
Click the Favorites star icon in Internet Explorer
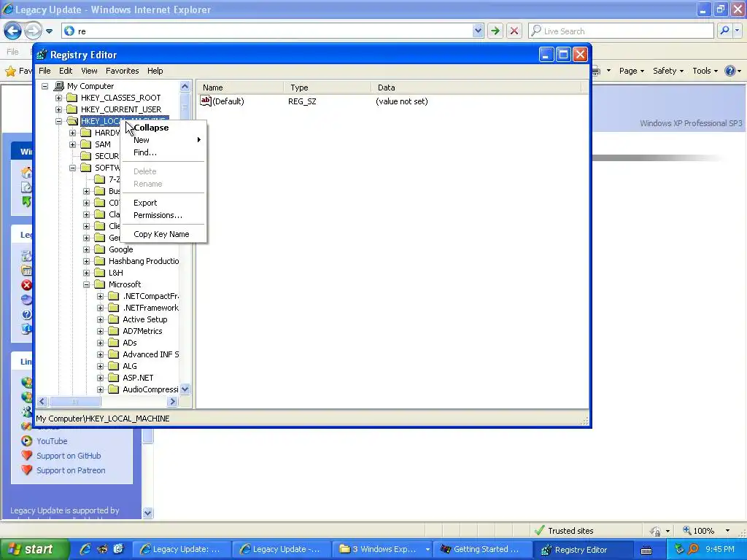click(10, 71)
